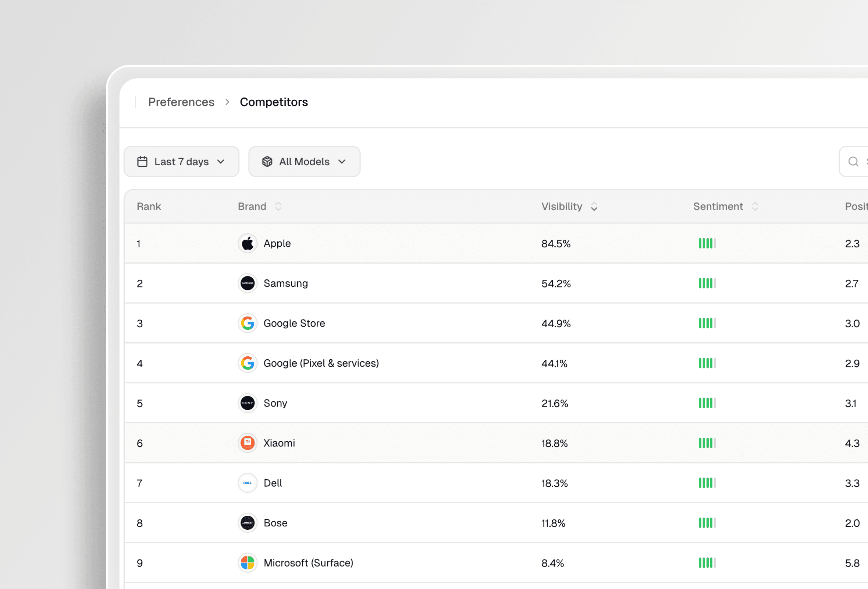Navigate back to Preferences via breadcrumb
This screenshot has height=589, width=868.
coord(181,102)
